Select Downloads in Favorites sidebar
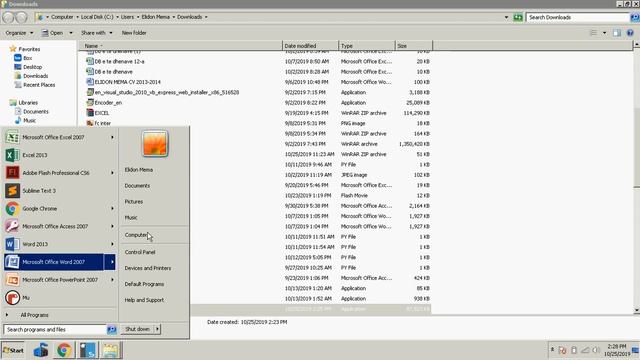 pos(31,76)
